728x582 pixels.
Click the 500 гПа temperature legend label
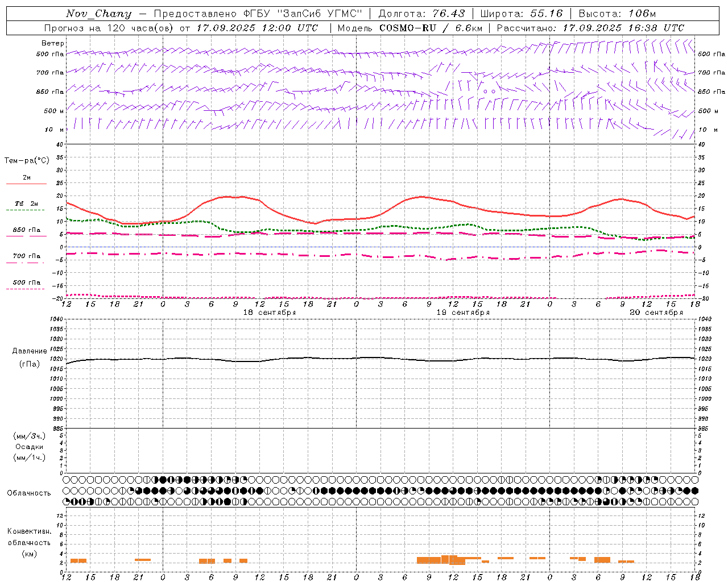point(27,282)
